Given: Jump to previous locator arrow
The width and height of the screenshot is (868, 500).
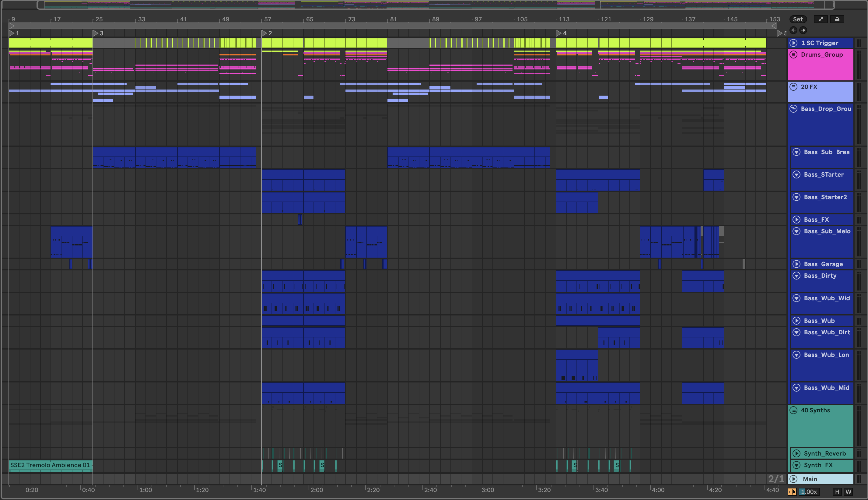Looking at the screenshot, I should pos(793,30).
